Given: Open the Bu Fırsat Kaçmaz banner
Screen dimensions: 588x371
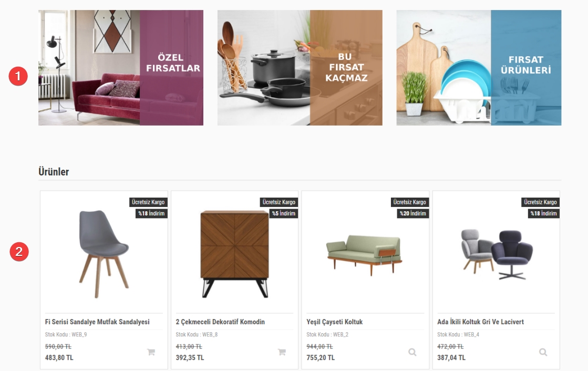Looking at the screenshot, I should pyautogui.click(x=300, y=67).
